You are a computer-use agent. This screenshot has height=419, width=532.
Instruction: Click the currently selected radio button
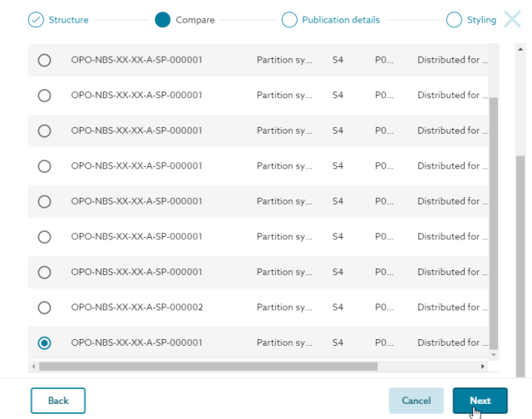[x=44, y=343]
